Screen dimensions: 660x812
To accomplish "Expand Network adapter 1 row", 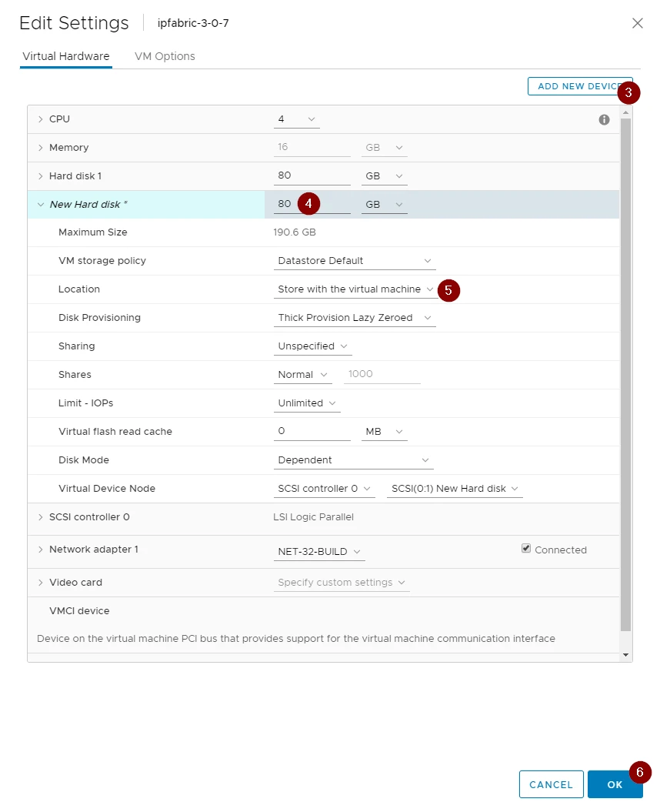I will (41, 550).
